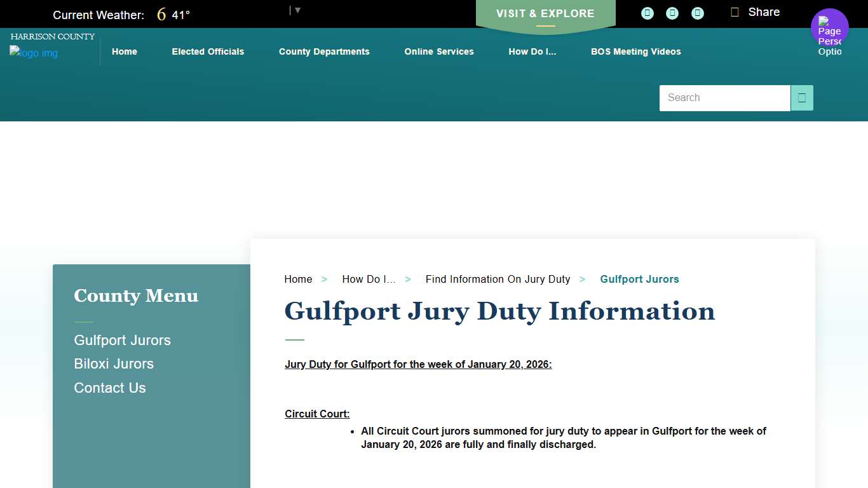Expand the dropdown arrow beside the weather
The height and width of the screenshot is (488, 868).
click(x=297, y=10)
